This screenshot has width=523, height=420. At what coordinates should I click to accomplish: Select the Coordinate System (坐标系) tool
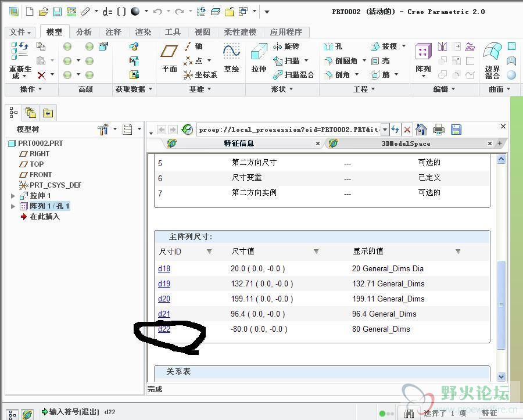[x=200, y=75]
